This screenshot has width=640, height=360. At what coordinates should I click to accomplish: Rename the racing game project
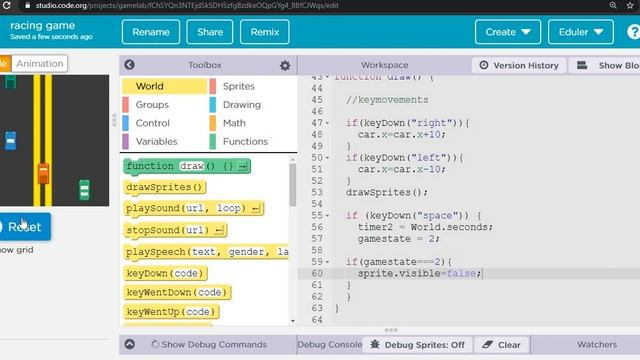point(151,32)
